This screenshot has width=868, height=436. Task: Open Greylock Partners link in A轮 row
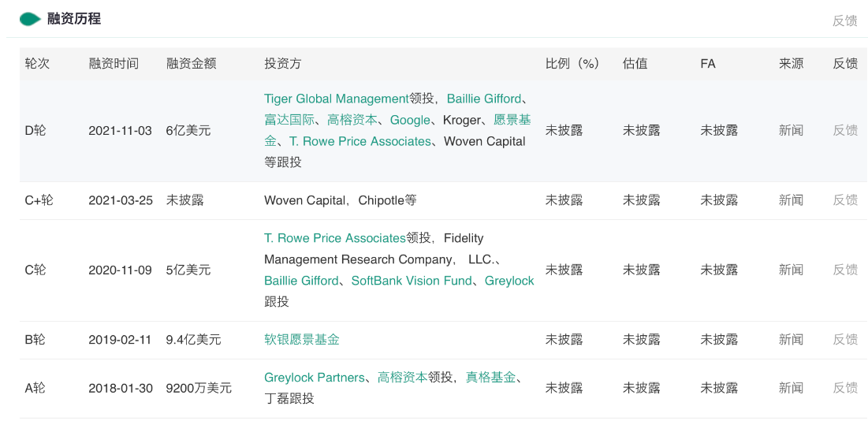pyautogui.click(x=315, y=378)
